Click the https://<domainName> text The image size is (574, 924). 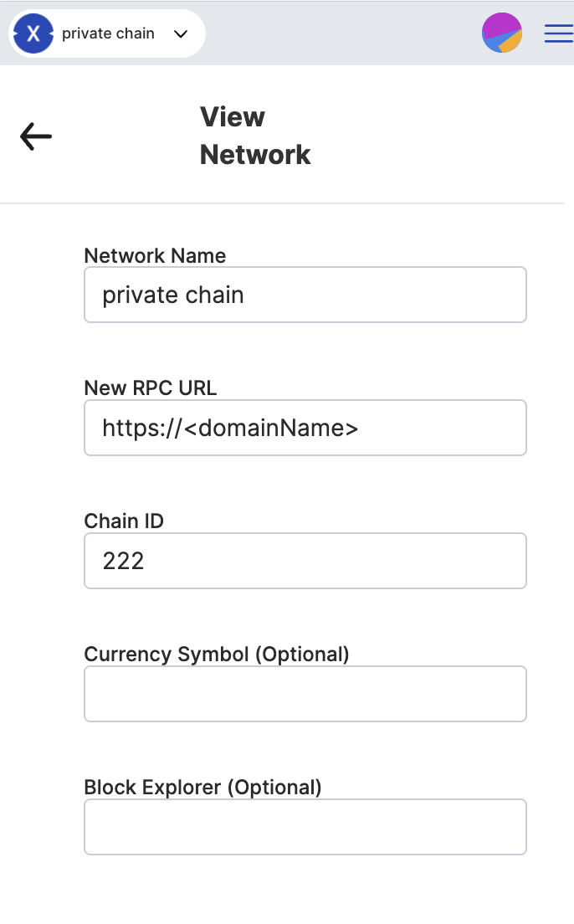(230, 428)
